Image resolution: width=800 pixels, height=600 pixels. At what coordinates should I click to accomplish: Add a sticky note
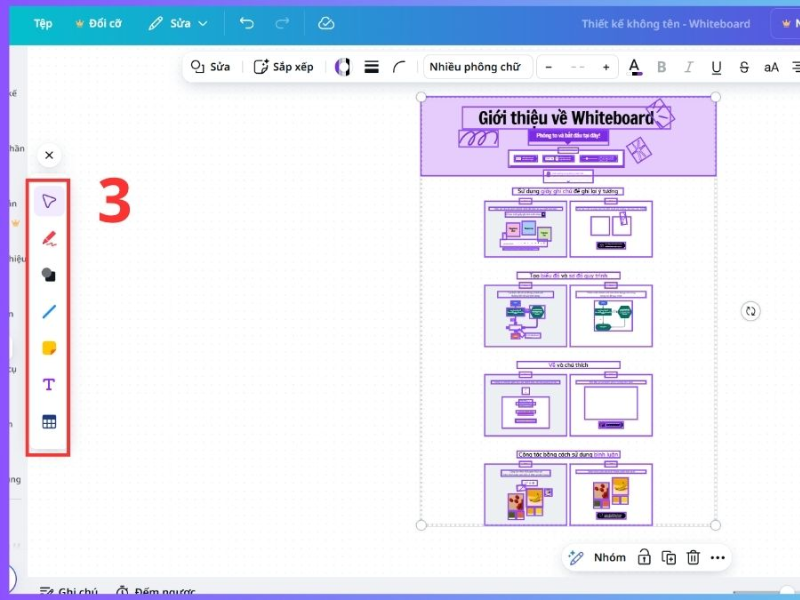pos(48,347)
